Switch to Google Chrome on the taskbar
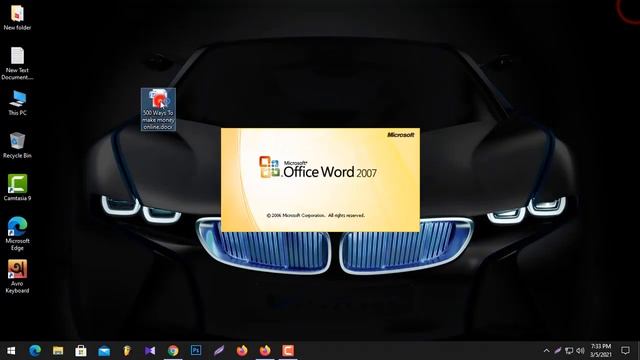The height and width of the screenshot is (360, 640). 173,351
